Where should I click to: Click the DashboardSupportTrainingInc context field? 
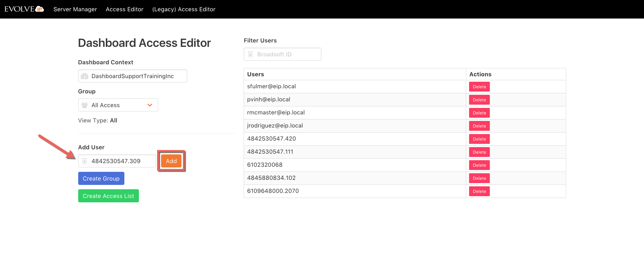[x=136, y=76]
